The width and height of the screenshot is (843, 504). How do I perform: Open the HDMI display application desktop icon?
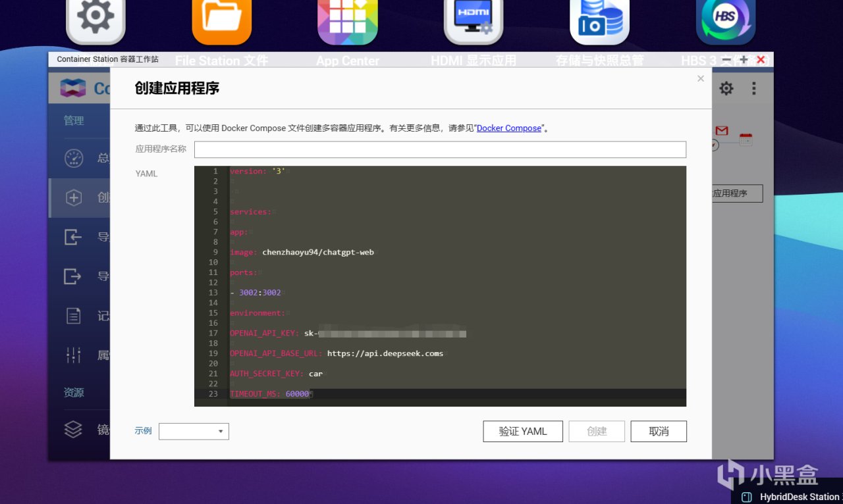coord(474,20)
